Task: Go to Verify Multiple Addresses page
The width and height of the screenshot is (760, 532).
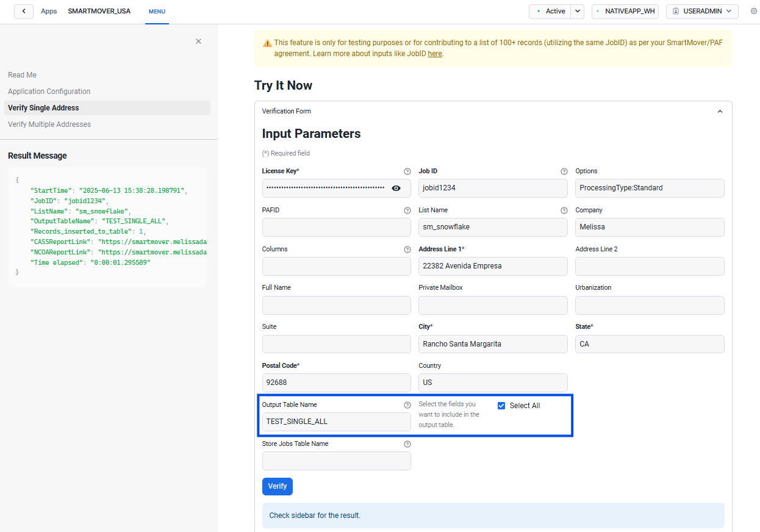Action: click(x=49, y=124)
